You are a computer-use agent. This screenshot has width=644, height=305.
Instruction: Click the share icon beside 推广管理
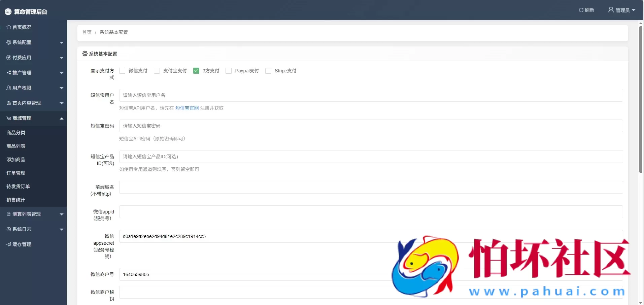9,73
